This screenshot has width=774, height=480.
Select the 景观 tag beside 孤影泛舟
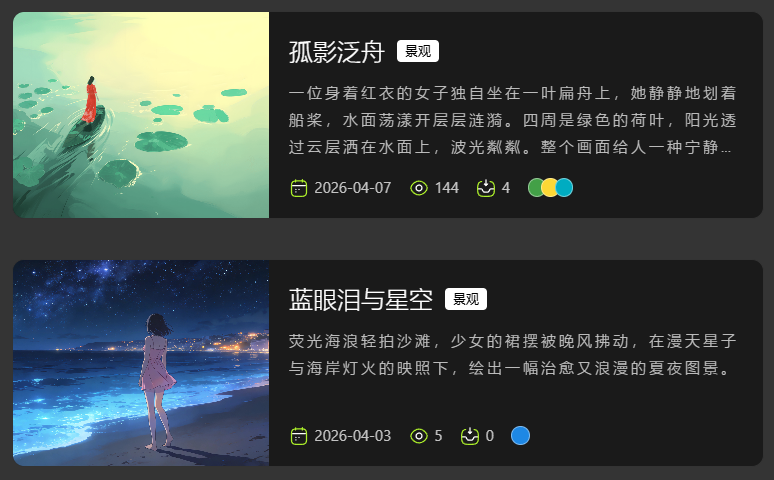[x=418, y=51]
